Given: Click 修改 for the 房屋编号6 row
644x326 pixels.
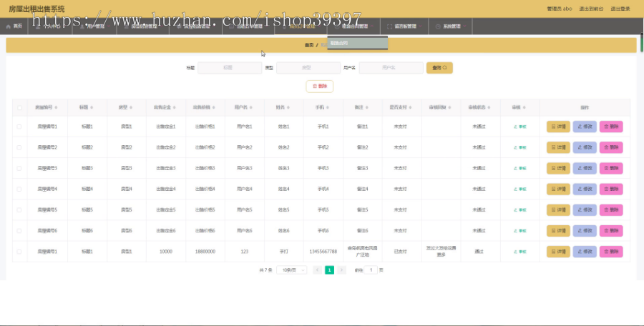Looking at the screenshot, I should tap(585, 231).
